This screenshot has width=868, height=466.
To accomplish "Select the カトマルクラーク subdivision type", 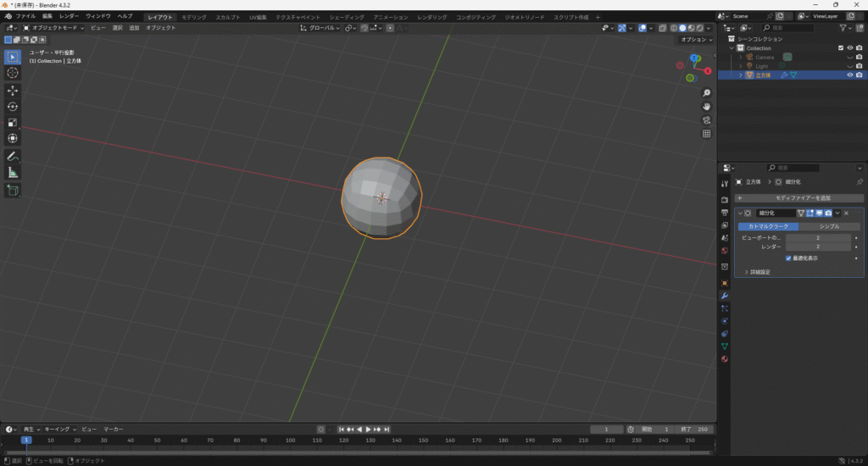I will pyautogui.click(x=768, y=226).
